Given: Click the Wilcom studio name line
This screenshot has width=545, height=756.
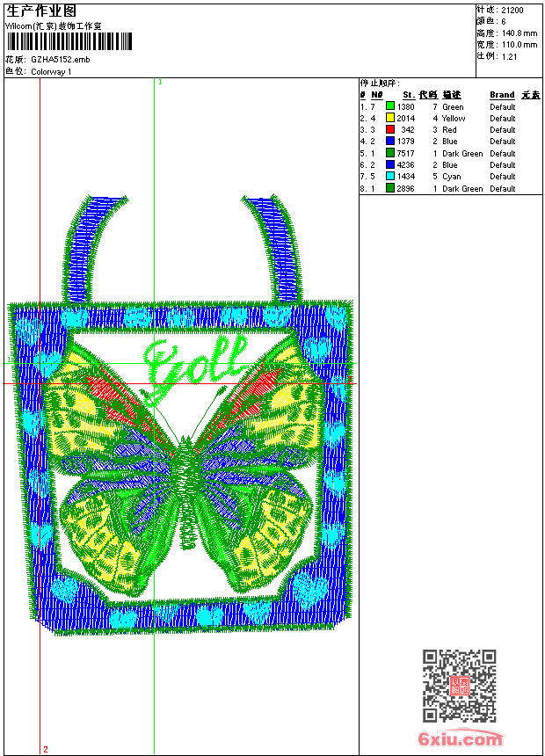Looking at the screenshot, I should pyautogui.click(x=54, y=26).
